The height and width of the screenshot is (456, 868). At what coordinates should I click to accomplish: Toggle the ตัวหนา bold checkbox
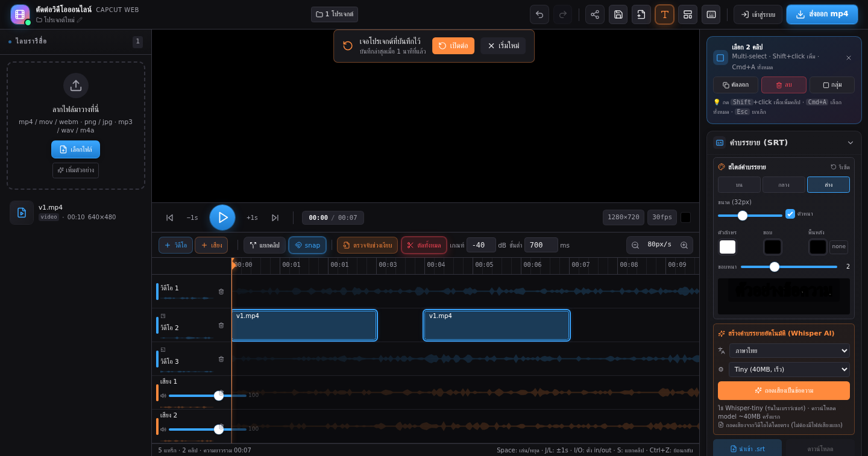pyautogui.click(x=790, y=214)
